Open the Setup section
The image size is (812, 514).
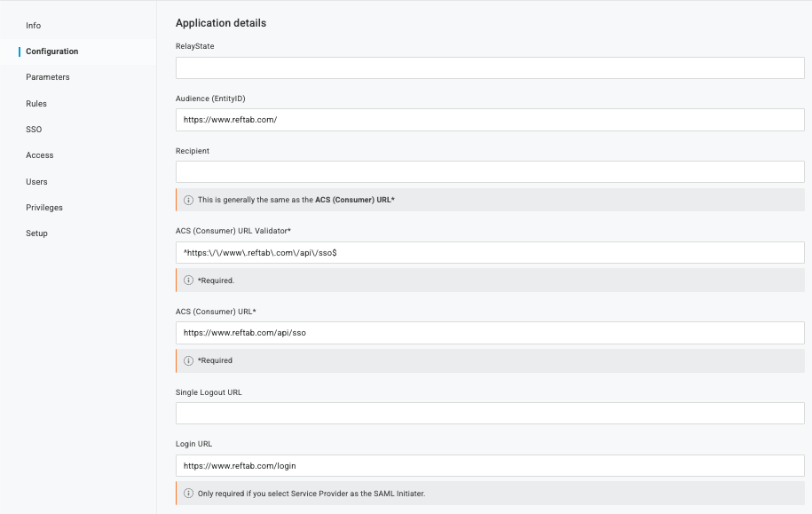coord(36,233)
